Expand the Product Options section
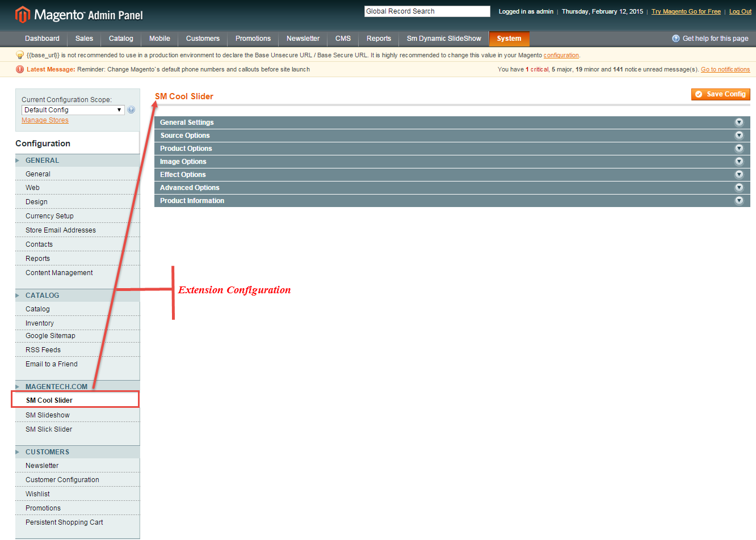Screen dimensions: 756x540 coord(452,149)
